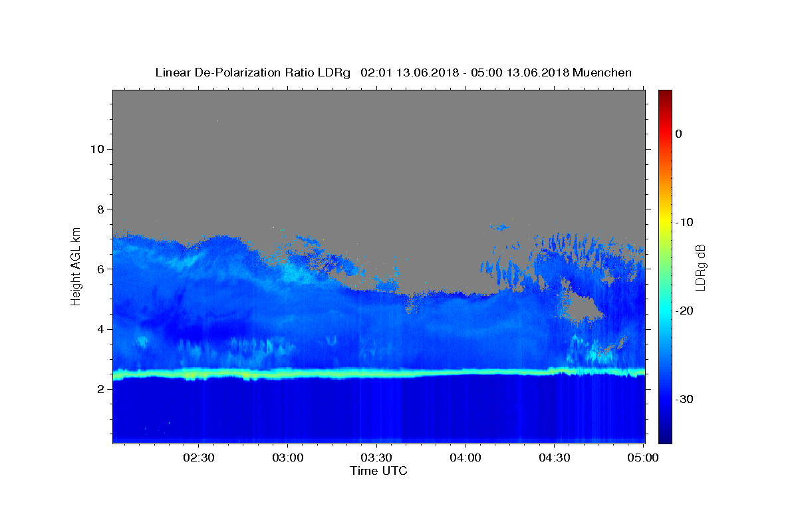Click the 'LDRg dB' colorbar label

(700, 267)
